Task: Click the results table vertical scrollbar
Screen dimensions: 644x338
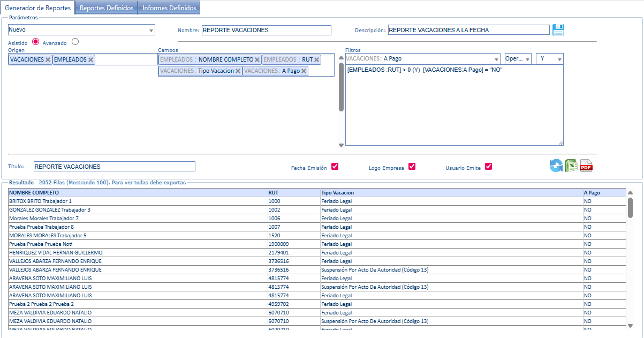Action: pos(630,208)
